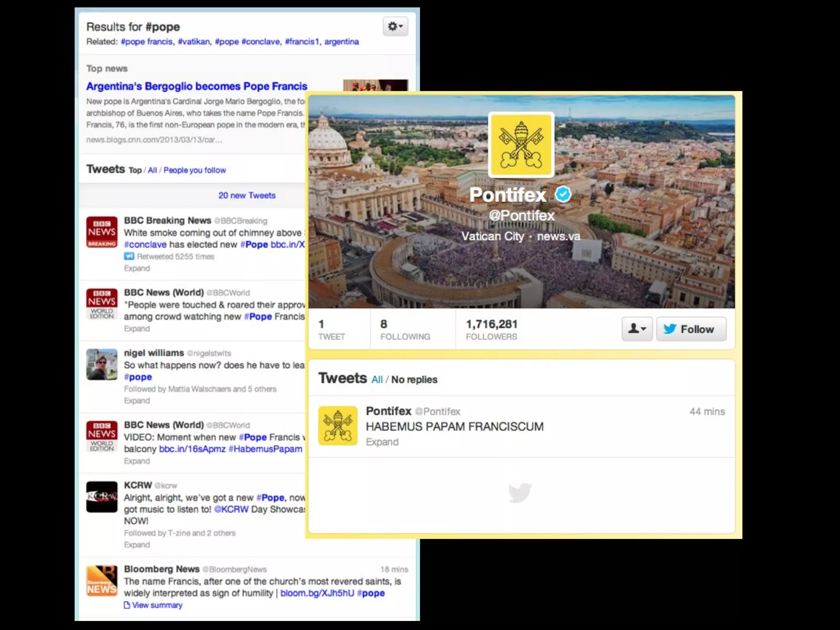Open the search settings gear dropdown
Screen dimensions: 840x630
395,27
